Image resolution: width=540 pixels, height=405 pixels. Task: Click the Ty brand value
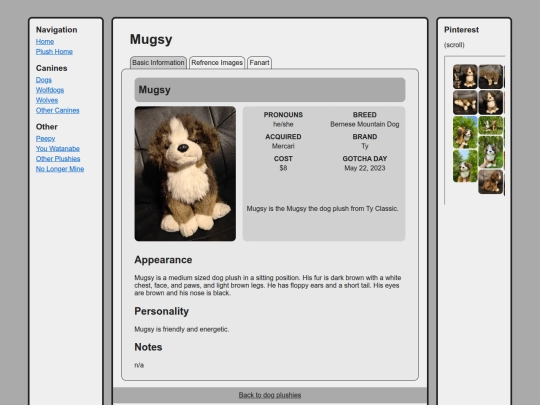point(365,146)
